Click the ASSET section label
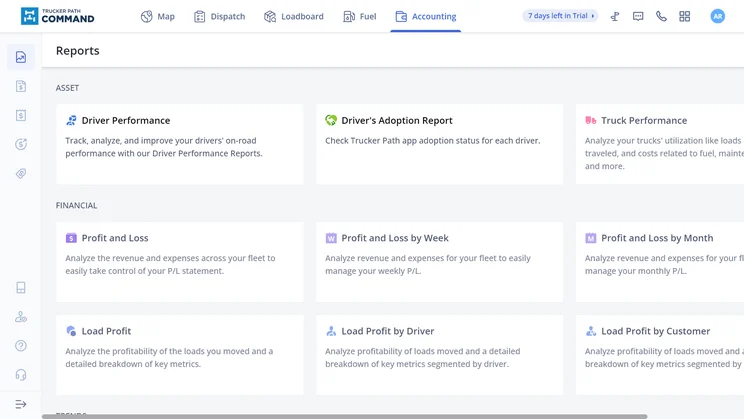Screen dimensions: 744x419 (x=67, y=88)
